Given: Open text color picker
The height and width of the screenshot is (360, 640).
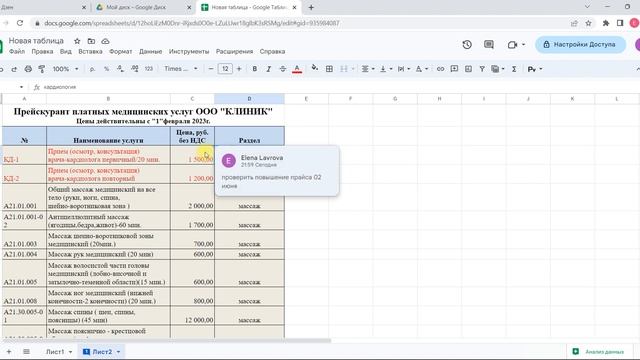Looking at the screenshot, I should pos(297,69).
